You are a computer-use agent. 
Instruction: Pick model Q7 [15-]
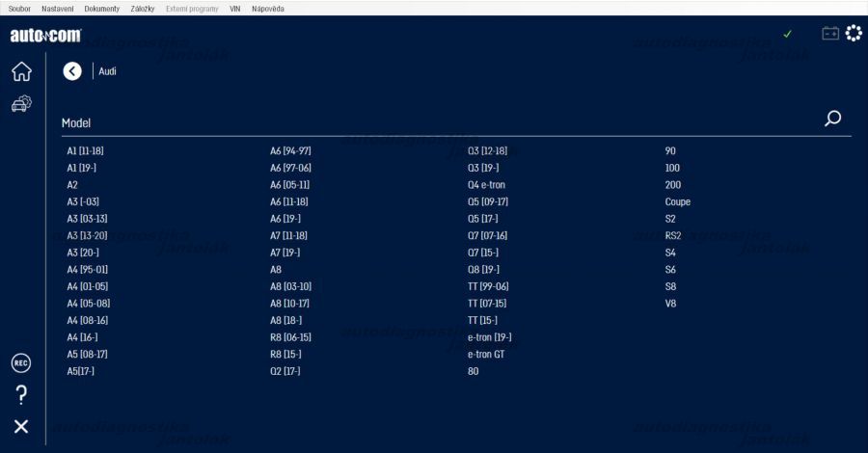click(x=483, y=253)
